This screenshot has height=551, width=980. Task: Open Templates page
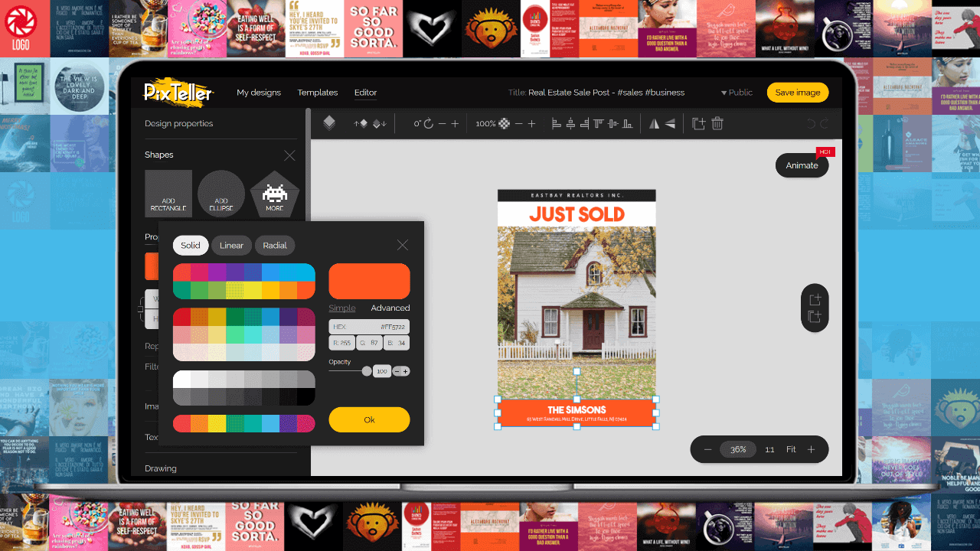(318, 93)
